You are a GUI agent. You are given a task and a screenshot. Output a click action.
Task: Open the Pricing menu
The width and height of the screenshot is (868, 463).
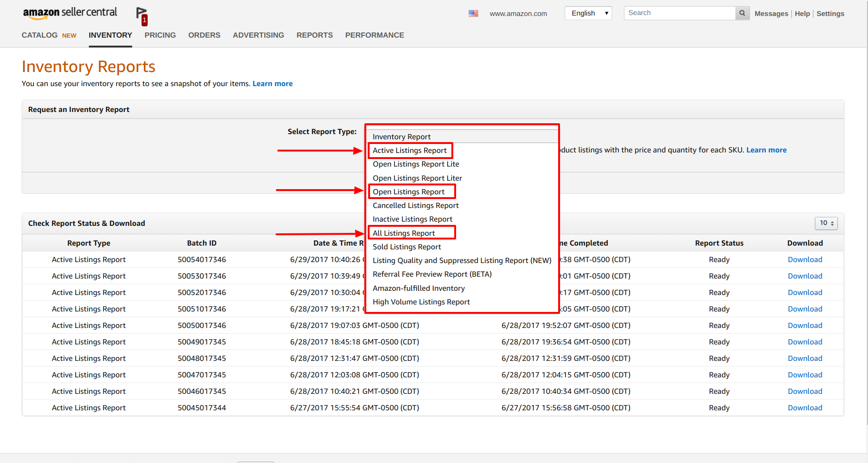(160, 35)
